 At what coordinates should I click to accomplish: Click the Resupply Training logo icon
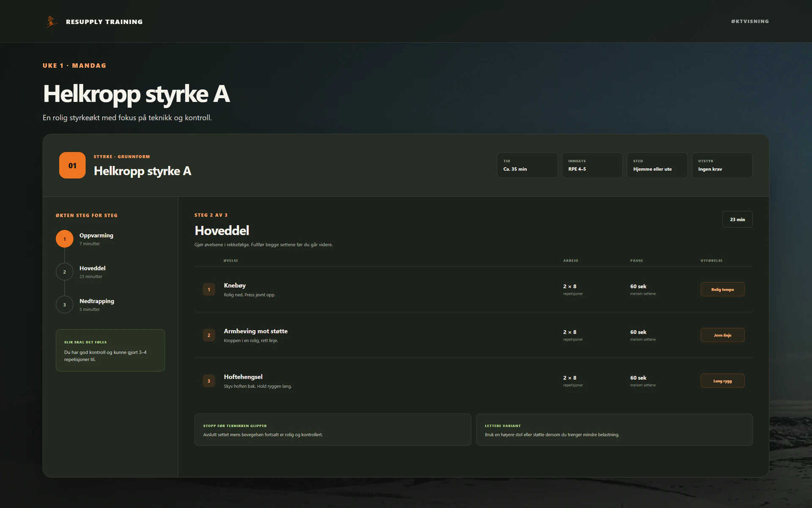pos(52,22)
